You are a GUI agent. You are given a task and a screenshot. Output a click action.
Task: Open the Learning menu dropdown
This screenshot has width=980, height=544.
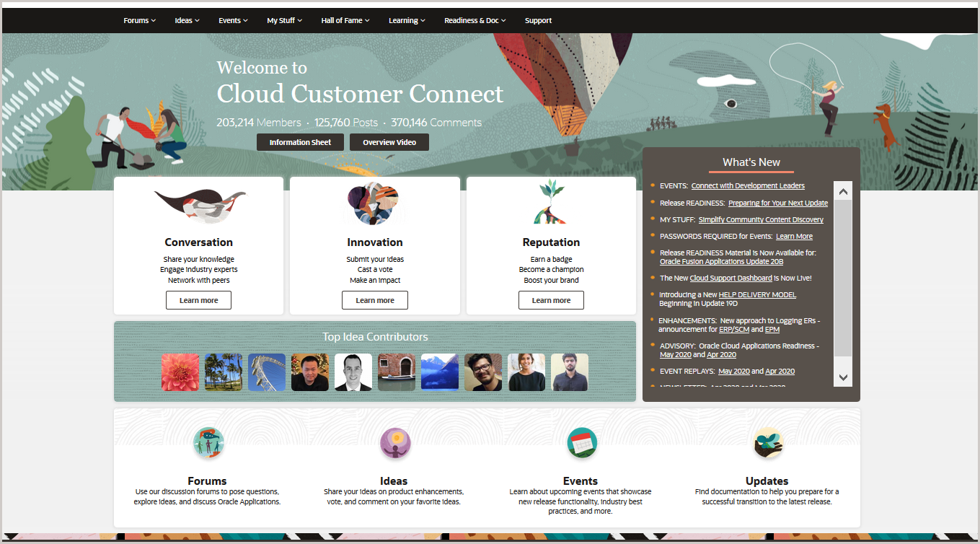pyautogui.click(x=407, y=20)
